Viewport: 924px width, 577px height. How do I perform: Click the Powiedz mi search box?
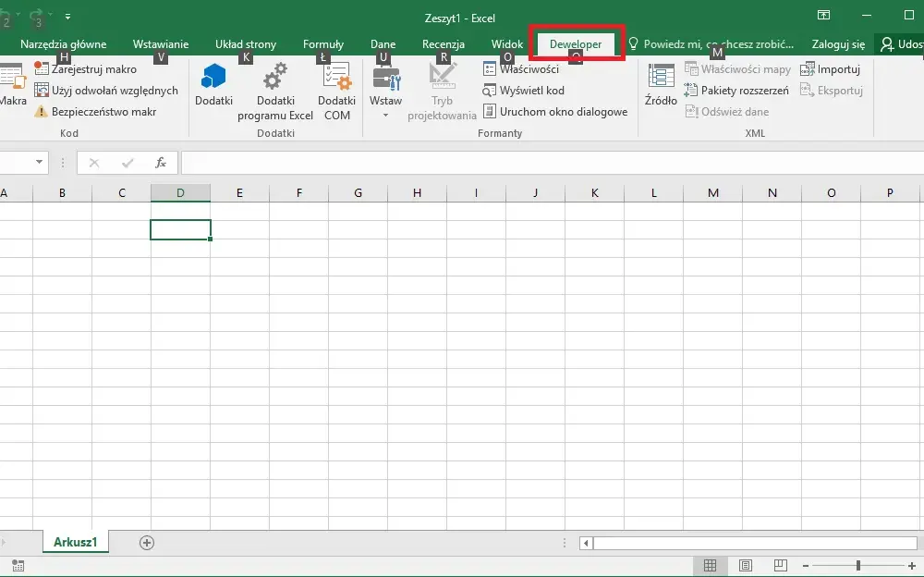tap(711, 44)
